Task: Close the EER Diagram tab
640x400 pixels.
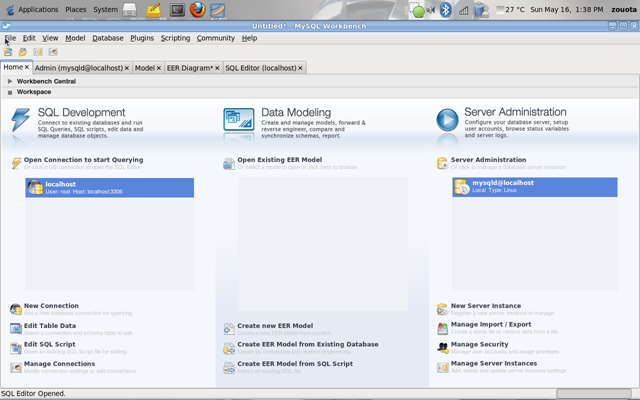Action: click(218, 68)
